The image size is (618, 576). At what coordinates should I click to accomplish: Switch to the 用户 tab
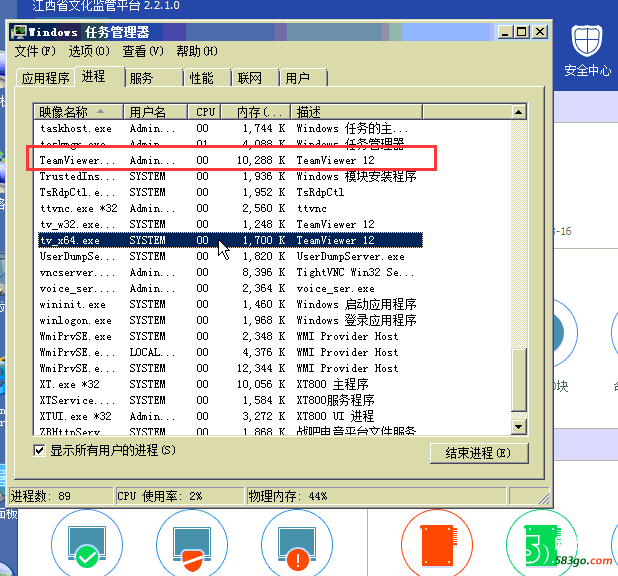tap(303, 78)
